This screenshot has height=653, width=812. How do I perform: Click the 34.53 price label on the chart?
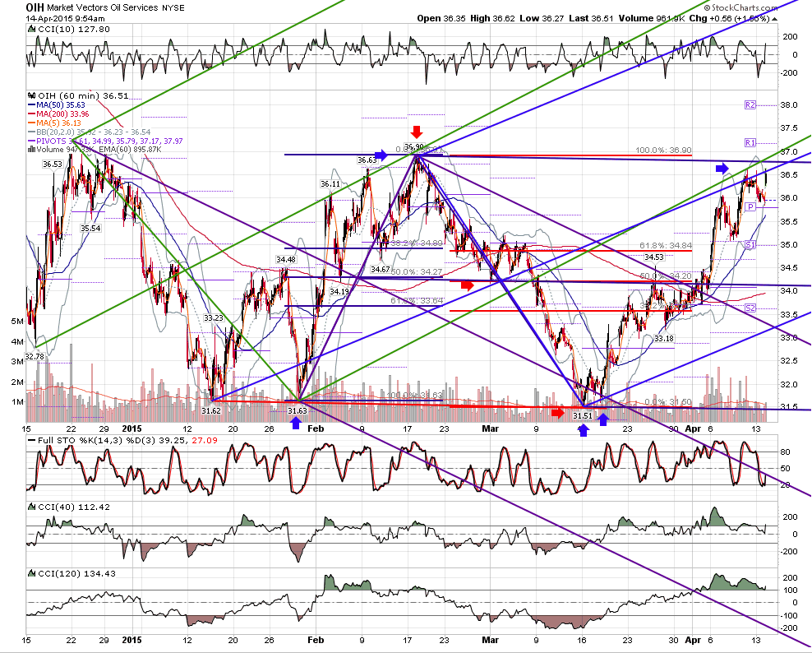coord(654,257)
